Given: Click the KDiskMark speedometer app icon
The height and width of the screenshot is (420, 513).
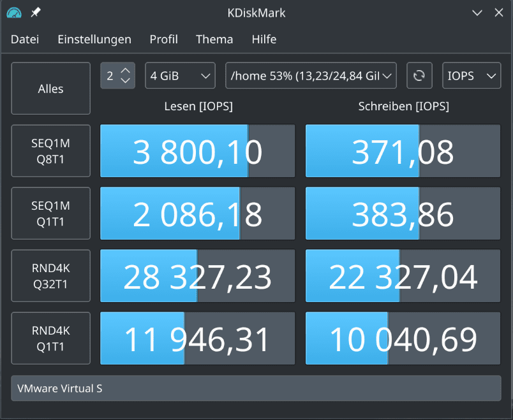Looking at the screenshot, I should coord(14,13).
